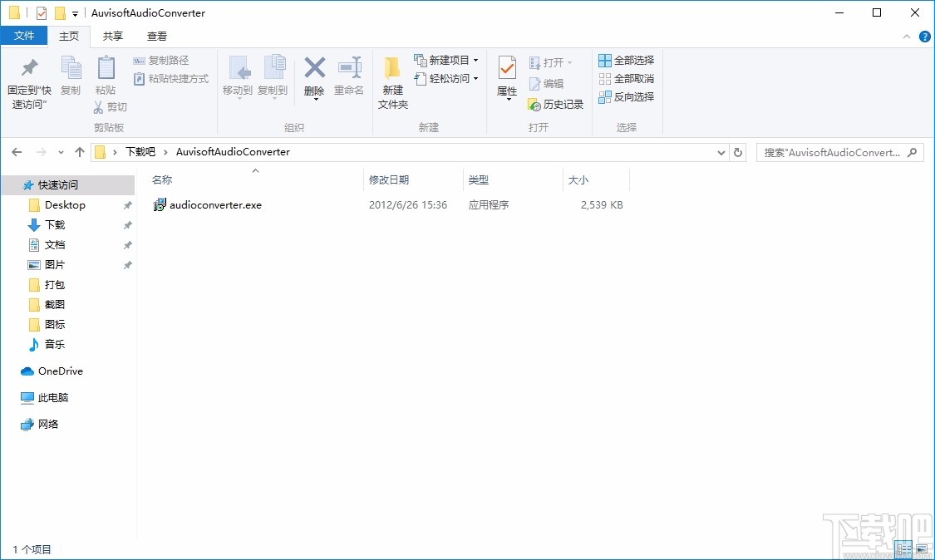
Task: Select all items via 全部选择
Action: point(626,59)
